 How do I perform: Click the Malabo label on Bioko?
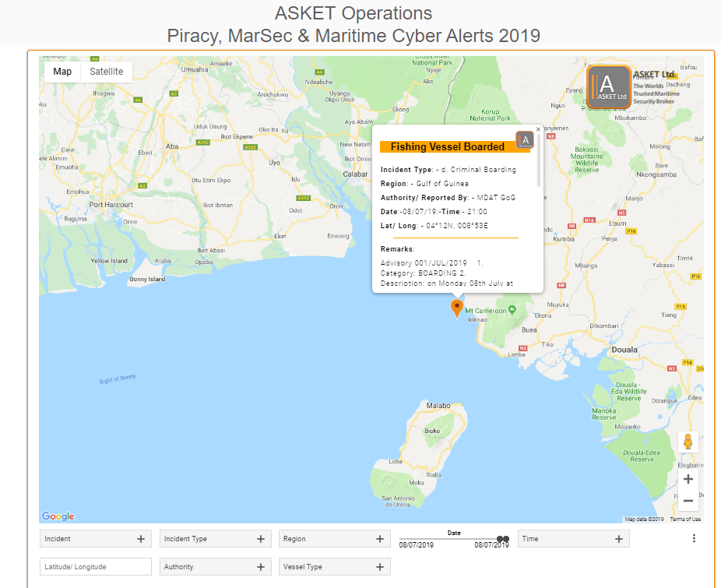click(438, 405)
